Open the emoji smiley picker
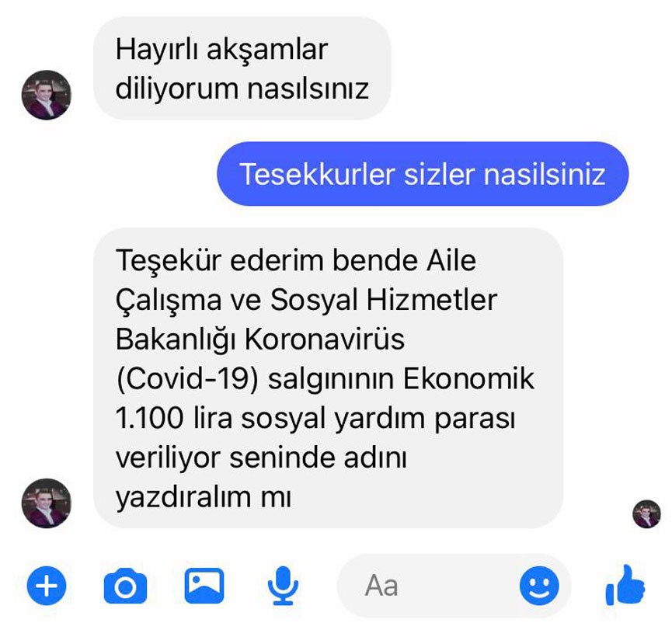This screenshot has height=630, width=672. coord(539,586)
